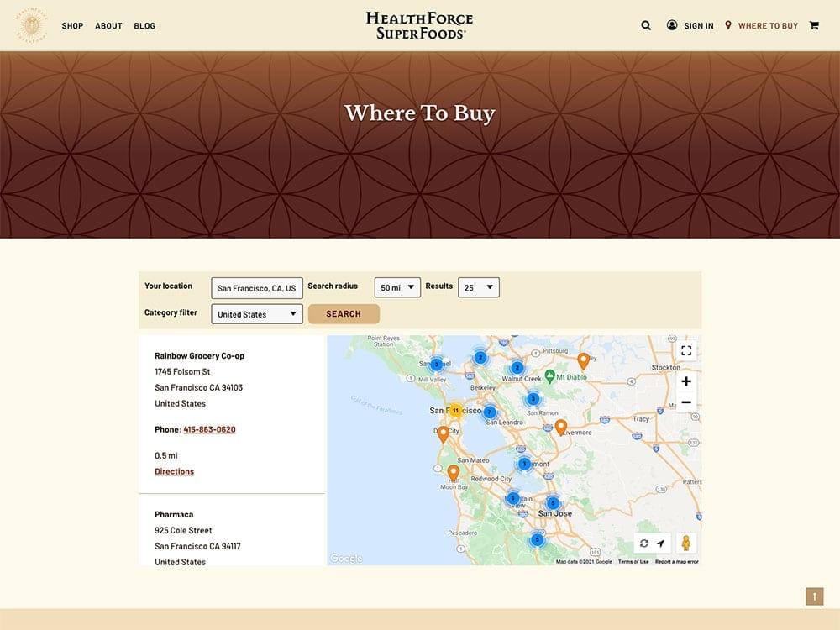Call phone number 415-863-0620
840x630 pixels.
point(209,429)
